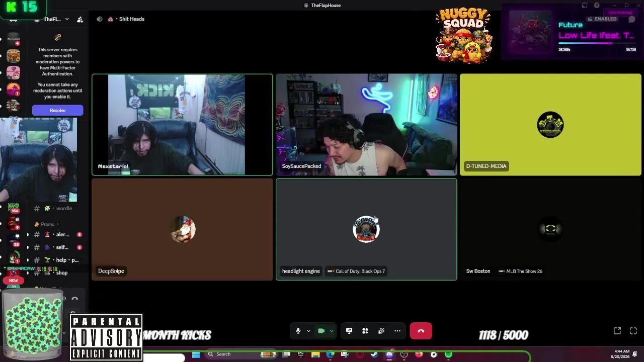
Task: Click the Shit Heads voice channel title
Action: tap(132, 19)
